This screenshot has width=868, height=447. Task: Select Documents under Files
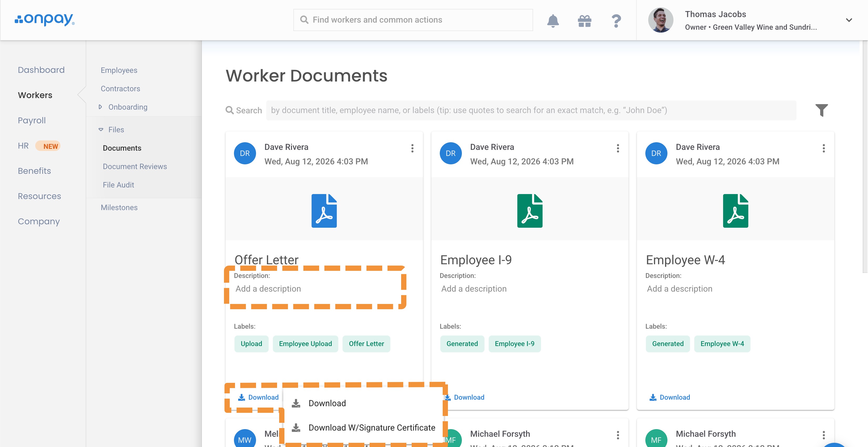[122, 148]
